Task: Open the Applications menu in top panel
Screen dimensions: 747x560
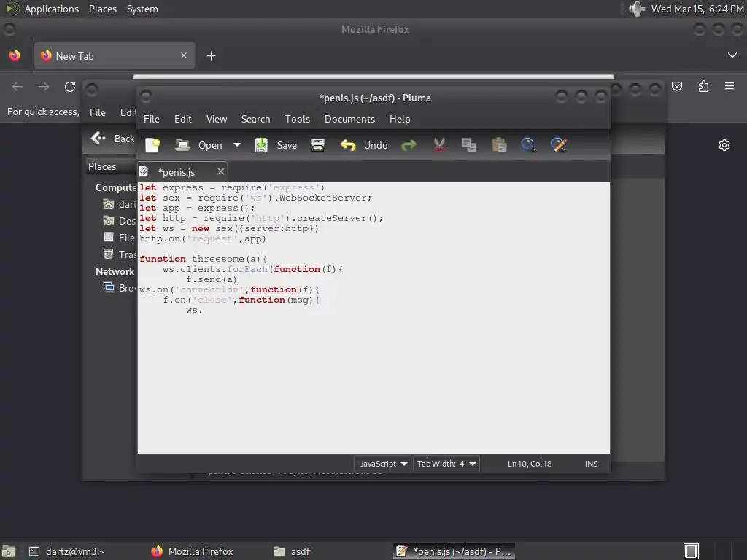Action: [x=52, y=9]
